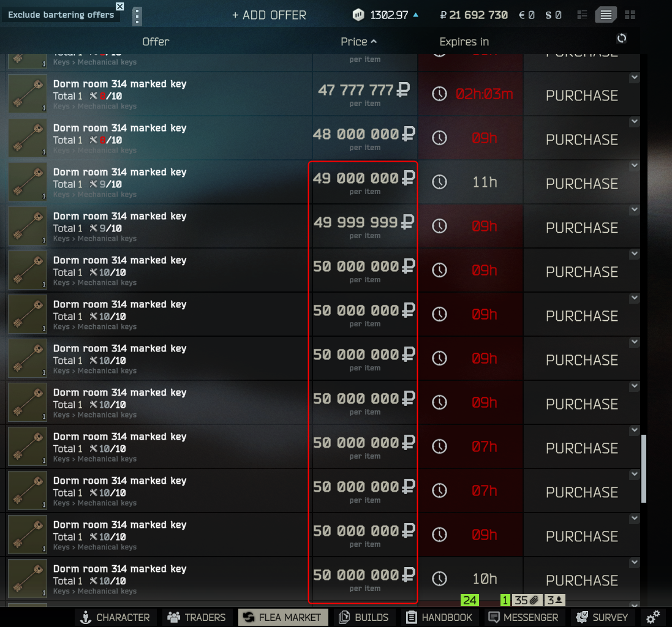672x627 pixels.
Task: Select the 48 000 000 ₽ price
Action: (x=364, y=134)
